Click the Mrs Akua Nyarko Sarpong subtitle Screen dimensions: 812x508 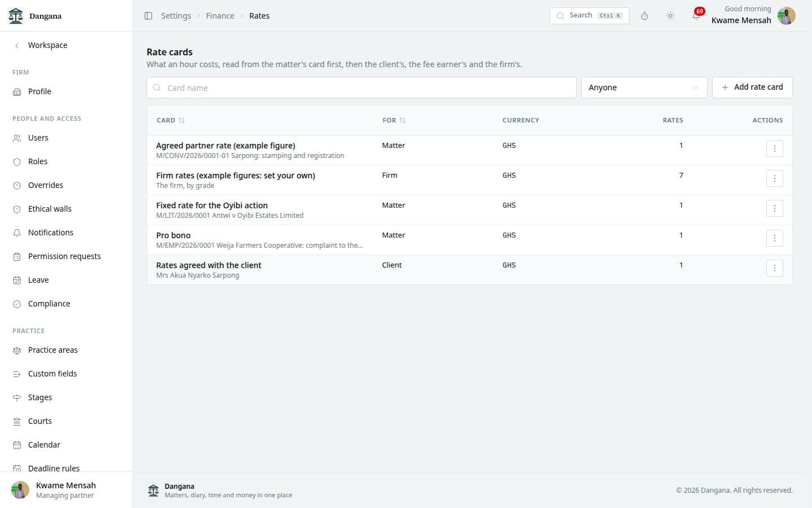click(x=197, y=275)
